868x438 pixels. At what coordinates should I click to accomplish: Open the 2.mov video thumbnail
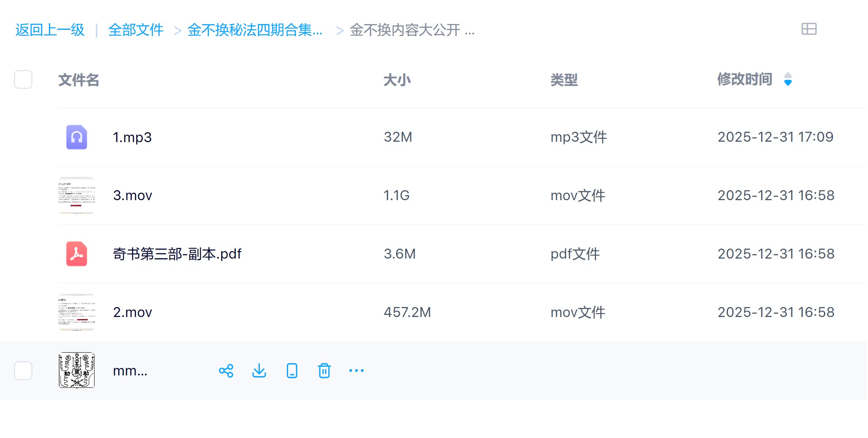pos(77,312)
